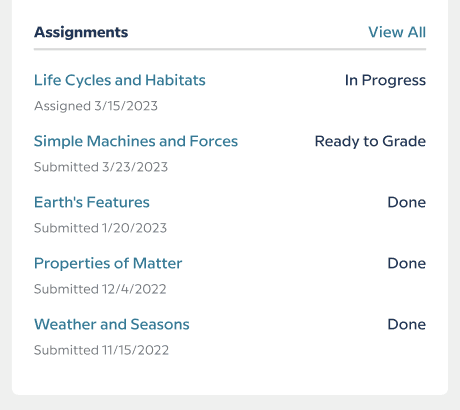Click the Submitted 11/15/2022 date text
The height and width of the screenshot is (410, 460).
tap(101, 350)
